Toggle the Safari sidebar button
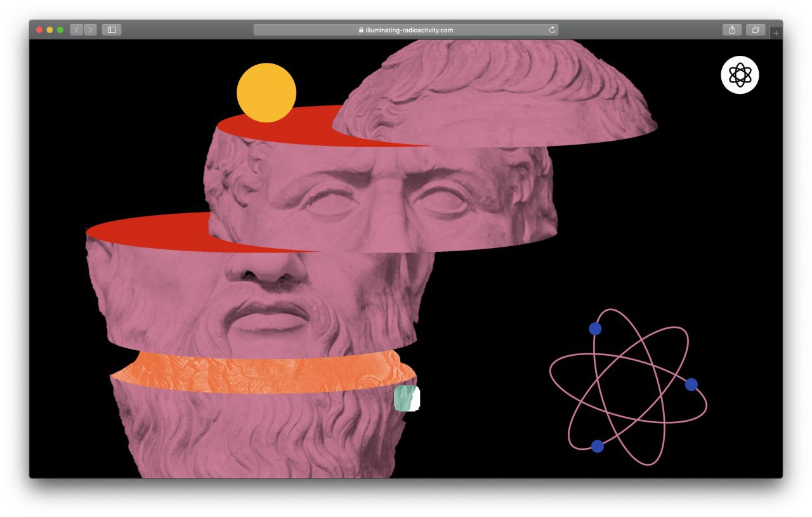 [x=112, y=30]
